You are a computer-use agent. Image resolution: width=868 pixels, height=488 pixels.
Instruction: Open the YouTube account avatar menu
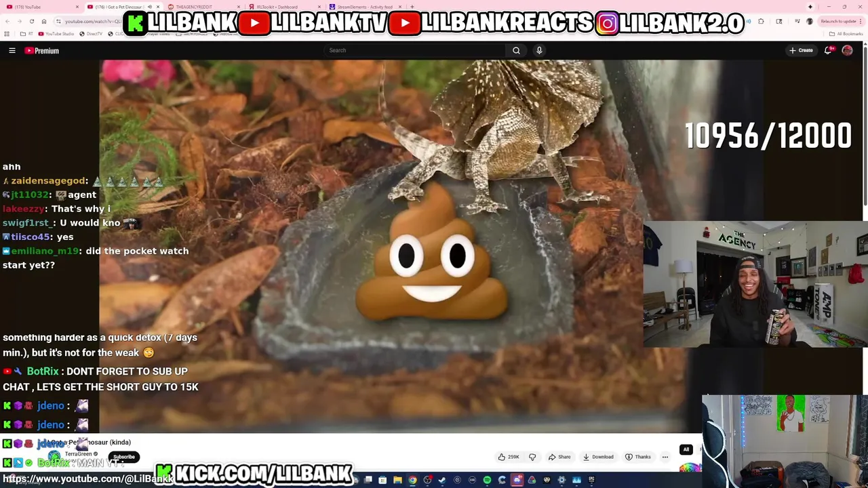point(847,50)
